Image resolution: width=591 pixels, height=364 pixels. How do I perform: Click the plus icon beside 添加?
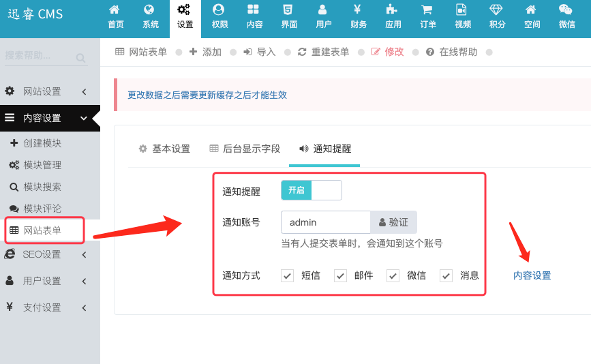click(193, 52)
